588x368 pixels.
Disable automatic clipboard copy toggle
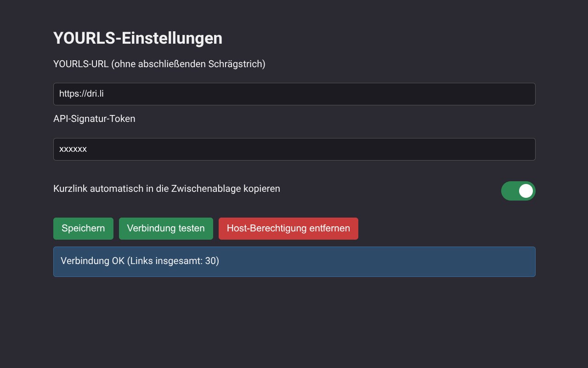coord(518,191)
